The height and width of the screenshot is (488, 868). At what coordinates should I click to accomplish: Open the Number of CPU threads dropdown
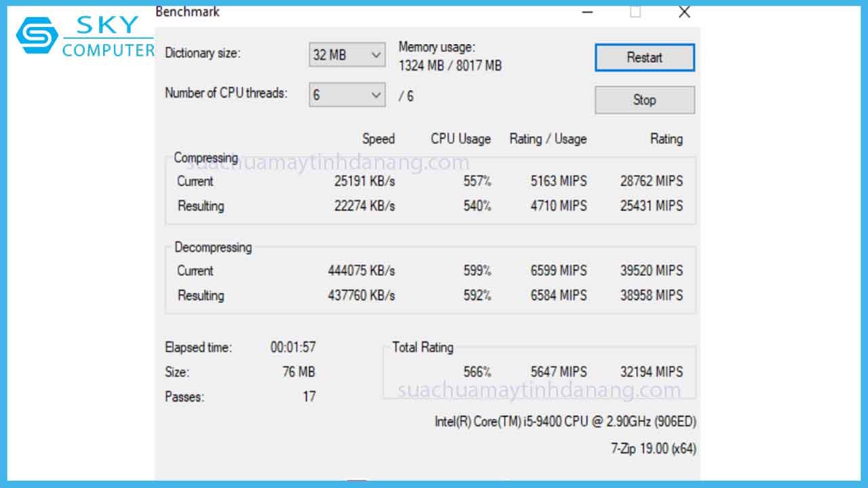(347, 95)
